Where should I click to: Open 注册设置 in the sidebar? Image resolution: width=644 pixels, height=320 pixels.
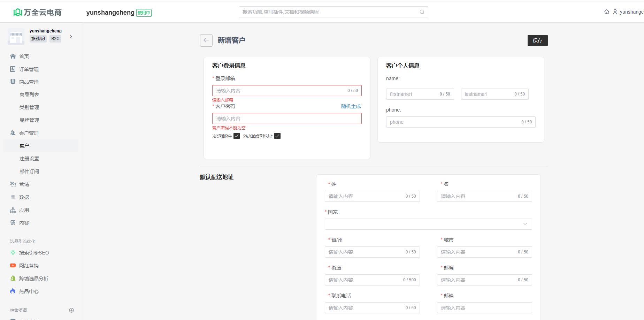pos(29,159)
